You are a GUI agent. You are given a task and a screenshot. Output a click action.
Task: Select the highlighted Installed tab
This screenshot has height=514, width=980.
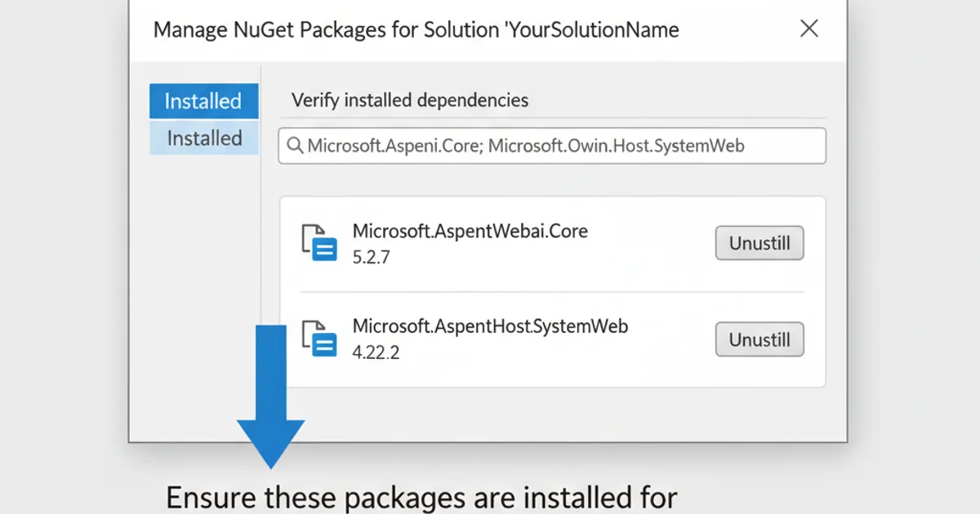(203, 100)
